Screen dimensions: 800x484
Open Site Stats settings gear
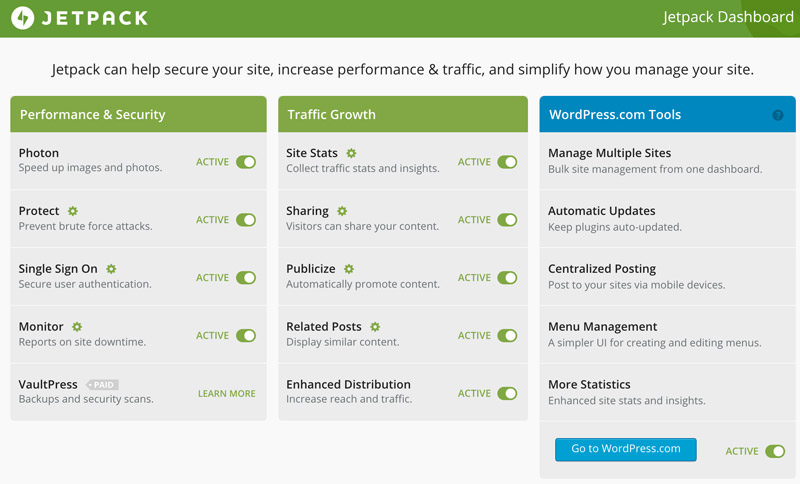[x=352, y=152]
